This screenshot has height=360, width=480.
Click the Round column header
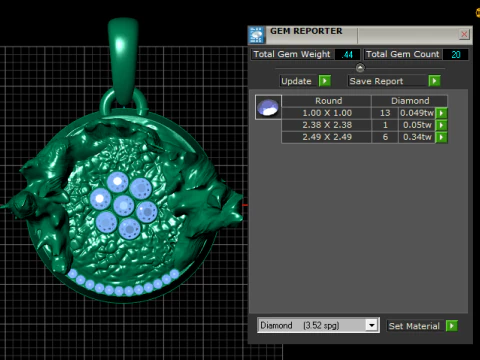328,101
